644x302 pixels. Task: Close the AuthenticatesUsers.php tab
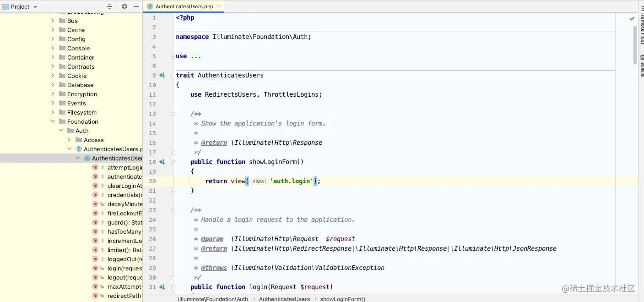pyautogui.click(x=219, y=6)
